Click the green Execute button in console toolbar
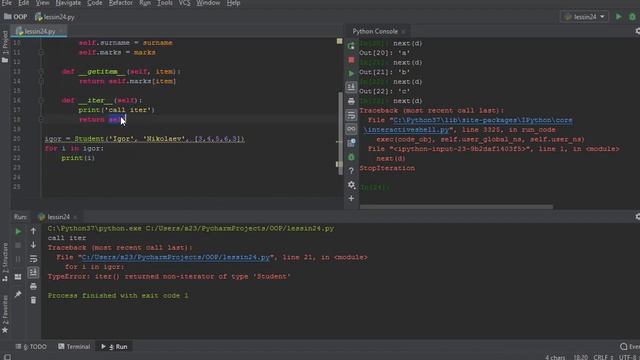Screen dimensions: 640x360 click(x=351, y=73)
